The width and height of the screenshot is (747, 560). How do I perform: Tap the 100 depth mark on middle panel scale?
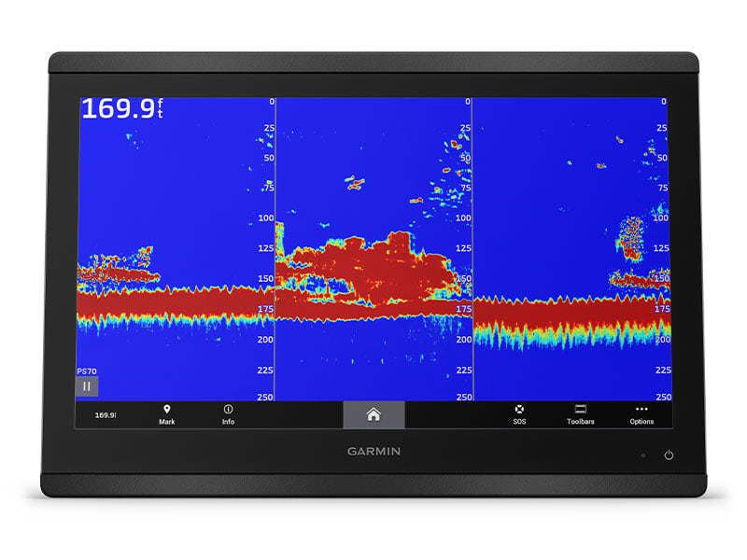pos(462,217)
